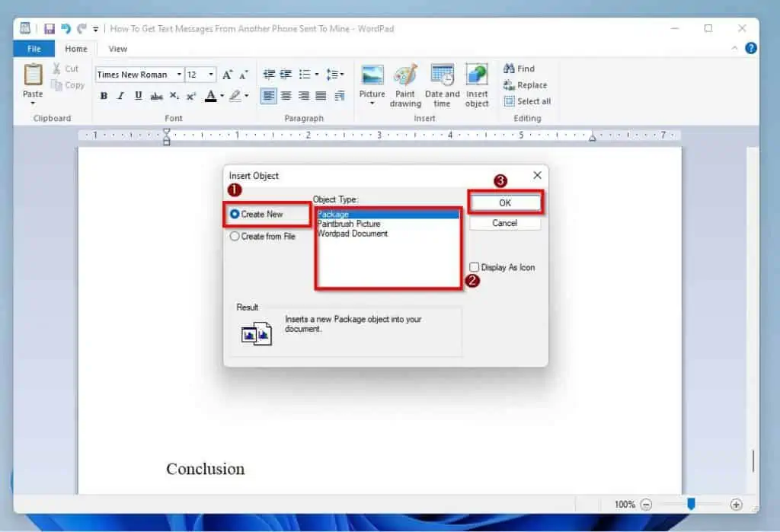Screen dimensions: 780x532
Task: Align text right
Action: [303, 96]
